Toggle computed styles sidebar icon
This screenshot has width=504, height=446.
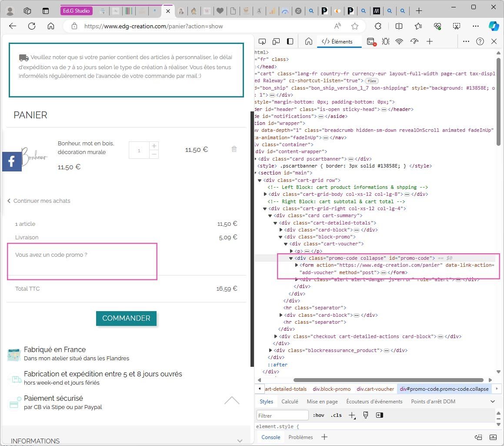(x=380, y=415)
